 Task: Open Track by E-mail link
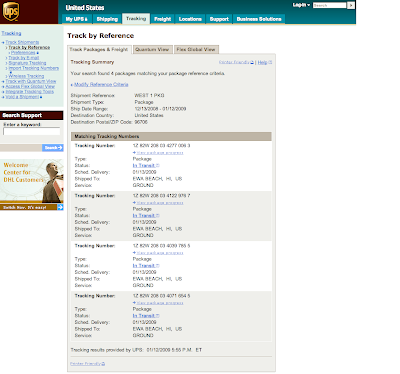pyautogui.click(x=24, y=58)
